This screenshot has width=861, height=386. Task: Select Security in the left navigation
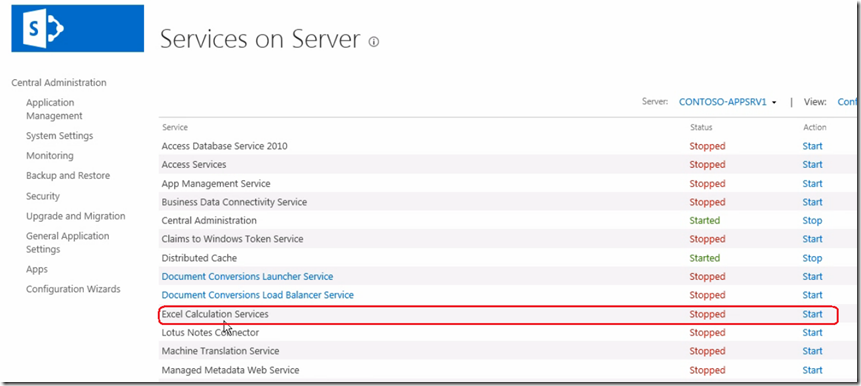click(43, 196)
